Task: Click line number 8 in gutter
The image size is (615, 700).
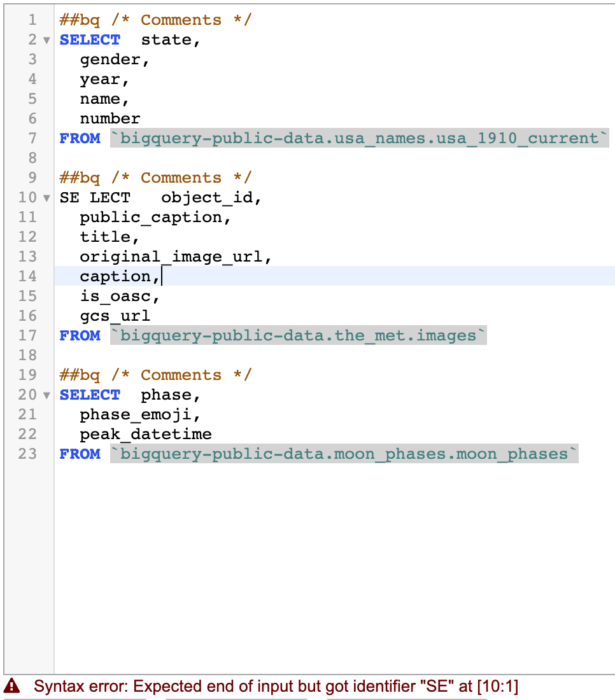Action: pos(32,158)
